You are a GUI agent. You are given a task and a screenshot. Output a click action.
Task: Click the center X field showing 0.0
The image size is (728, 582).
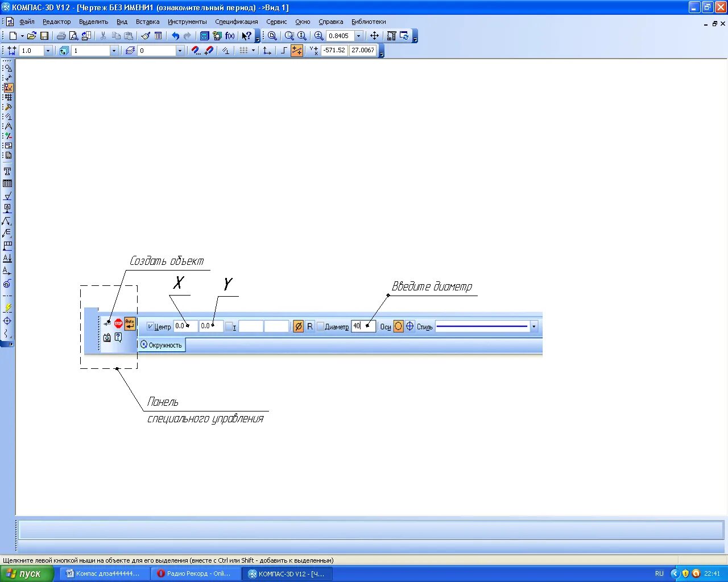(185, 326)
